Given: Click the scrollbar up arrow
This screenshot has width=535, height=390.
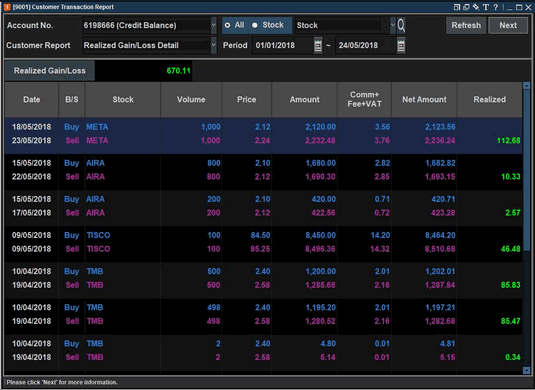Looking at the screenshot, I should click(526, 86).
